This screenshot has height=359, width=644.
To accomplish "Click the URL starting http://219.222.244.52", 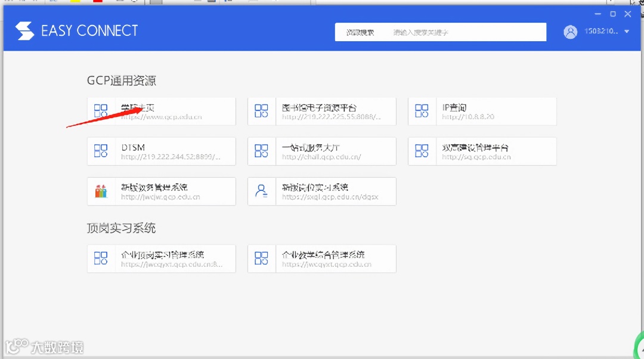I will point(171,157).
